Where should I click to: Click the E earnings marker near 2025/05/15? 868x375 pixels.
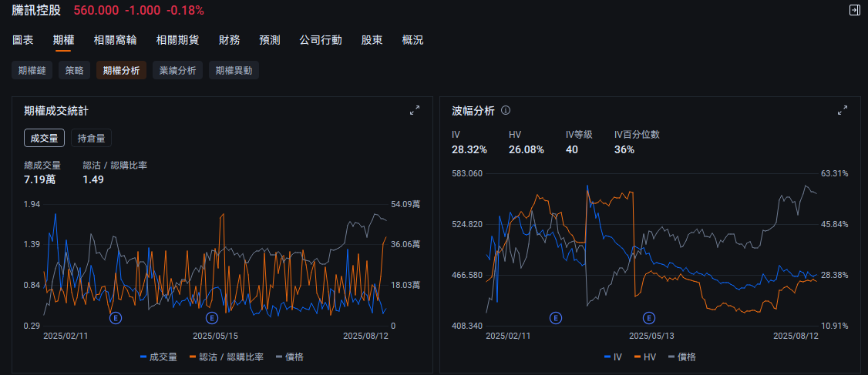coord(211,318)
